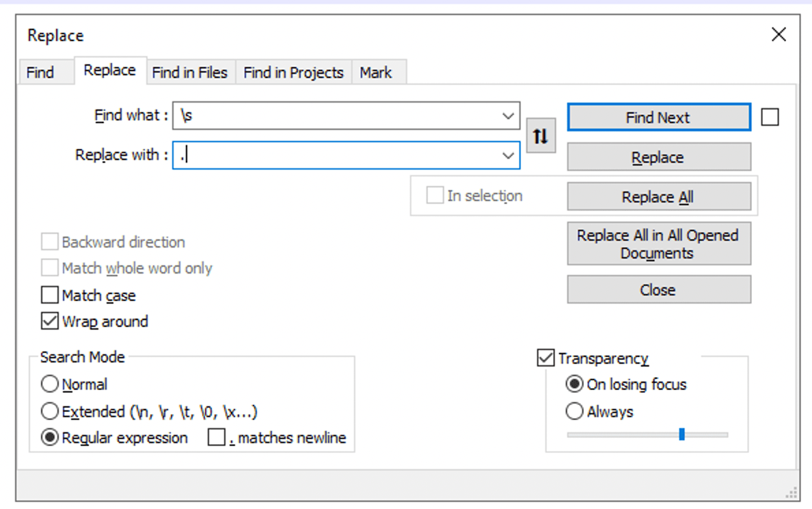812x509 pixels.
Task: Select the Regular expression search mode
Action: tap(49, 437)
